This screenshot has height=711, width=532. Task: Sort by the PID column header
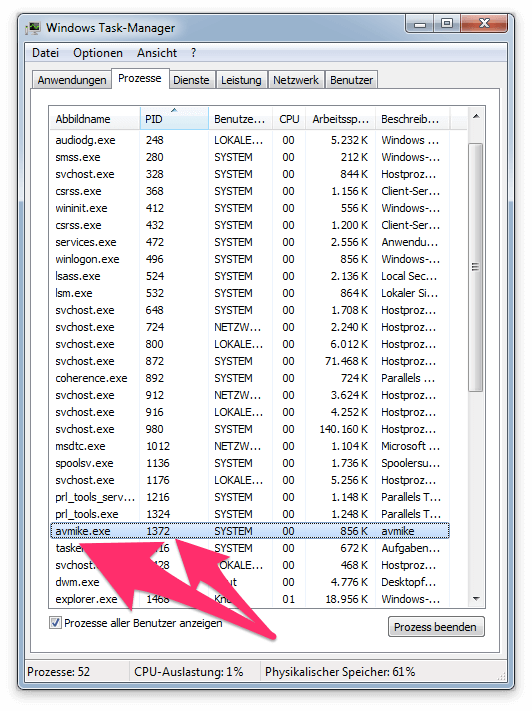coord(174,119)
